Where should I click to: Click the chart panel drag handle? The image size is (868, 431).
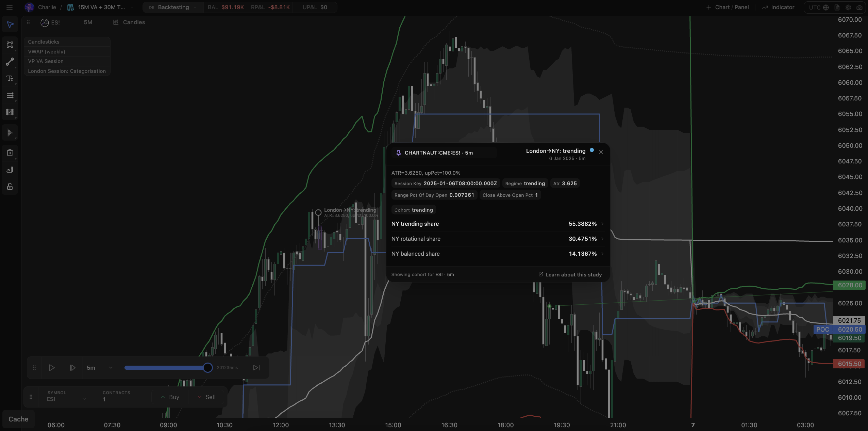[29, 22]
